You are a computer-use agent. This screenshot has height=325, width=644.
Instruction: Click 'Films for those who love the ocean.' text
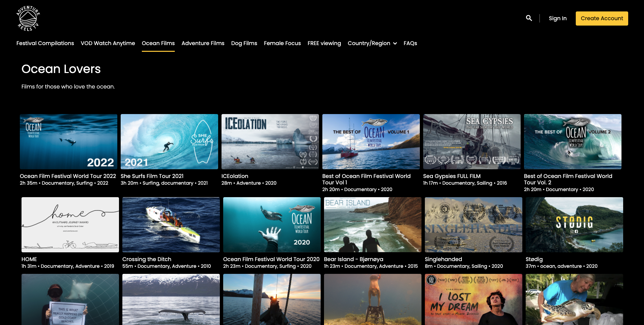coord(68,86)
